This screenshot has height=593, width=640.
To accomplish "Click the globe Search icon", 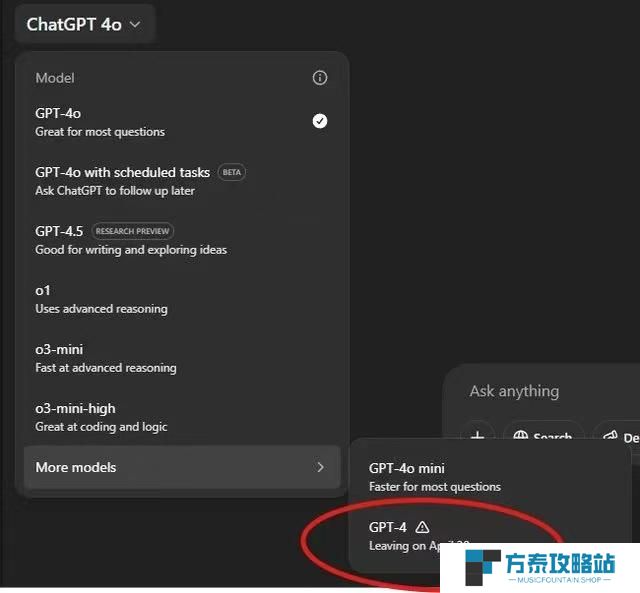I will pos(520,435).
